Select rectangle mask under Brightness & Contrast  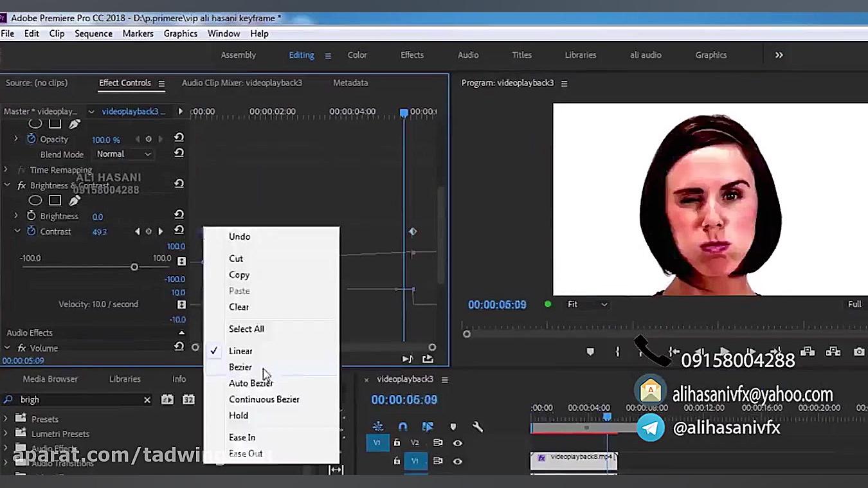[55, 201]
